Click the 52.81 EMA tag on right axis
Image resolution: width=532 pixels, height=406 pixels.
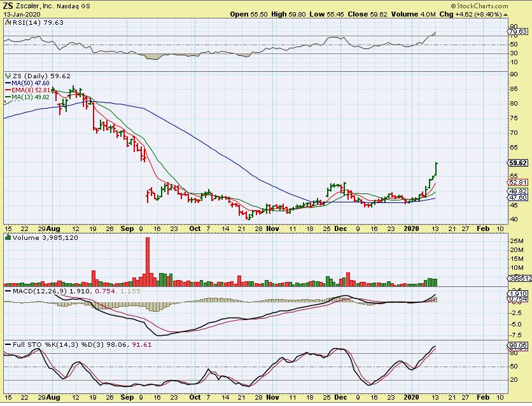[518, 183]
